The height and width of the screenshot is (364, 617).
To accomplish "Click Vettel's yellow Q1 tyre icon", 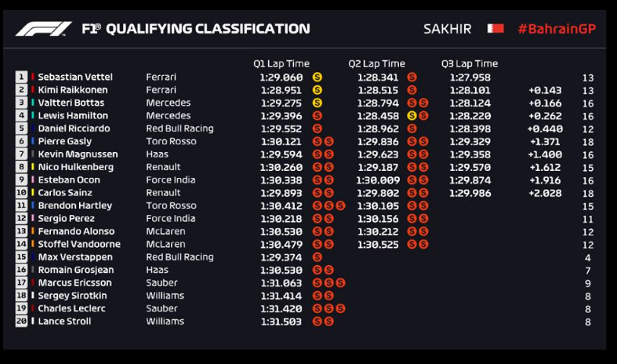I will pyautogui.click(x=317, y=78).
